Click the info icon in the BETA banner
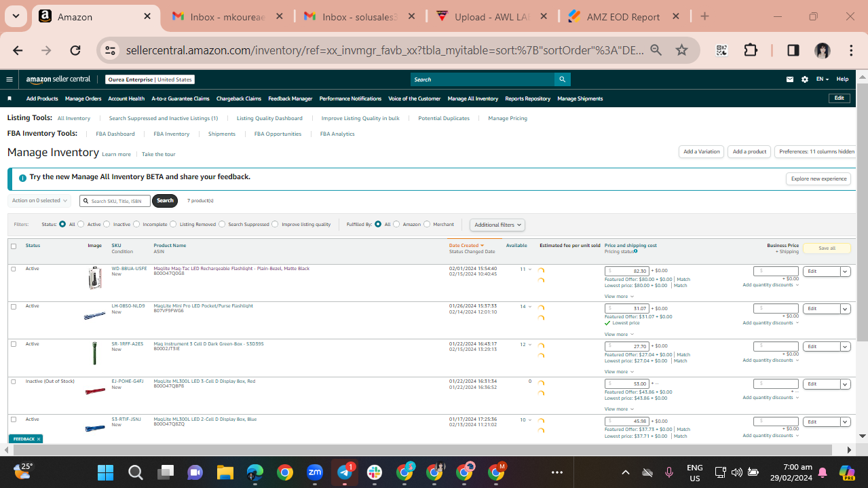Image resolution: width=868 pixels, height=488 pixels. pyautogui.click(x=22, y=177)
